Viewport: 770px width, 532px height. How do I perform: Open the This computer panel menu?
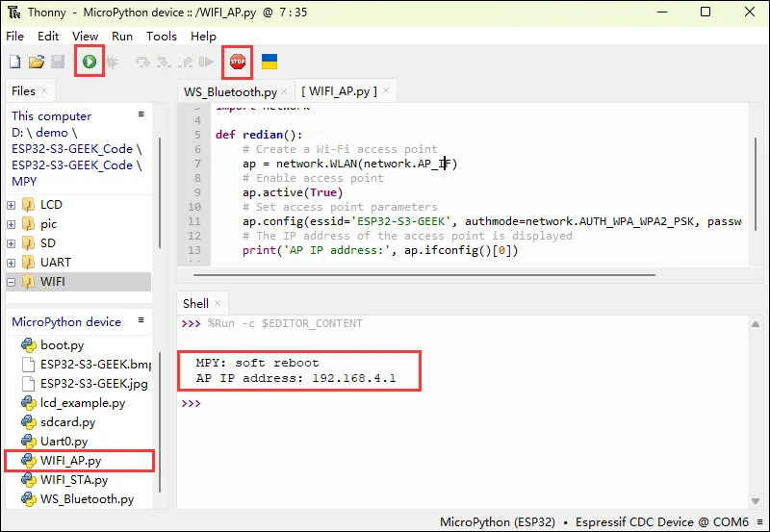click(141, 114)
